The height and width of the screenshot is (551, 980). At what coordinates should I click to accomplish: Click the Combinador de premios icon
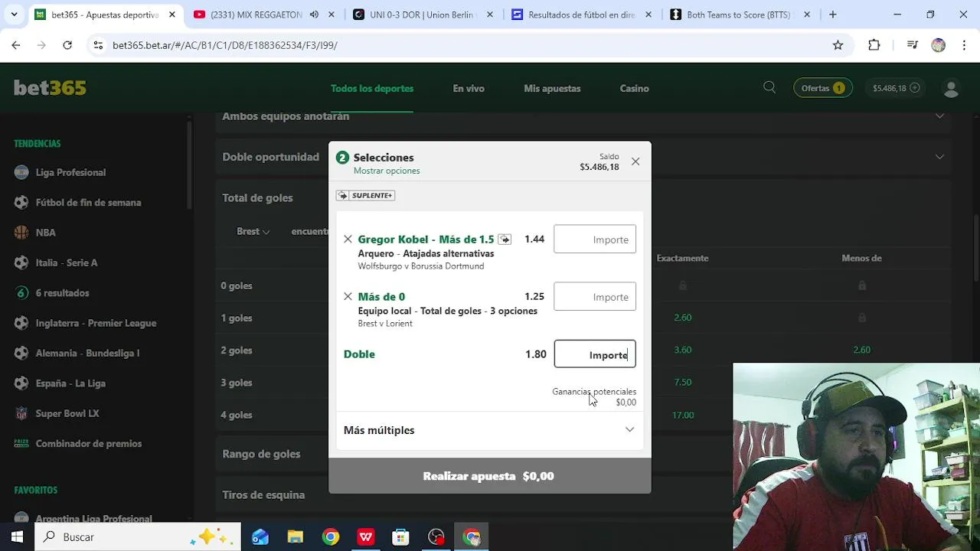tap(21, 443)
